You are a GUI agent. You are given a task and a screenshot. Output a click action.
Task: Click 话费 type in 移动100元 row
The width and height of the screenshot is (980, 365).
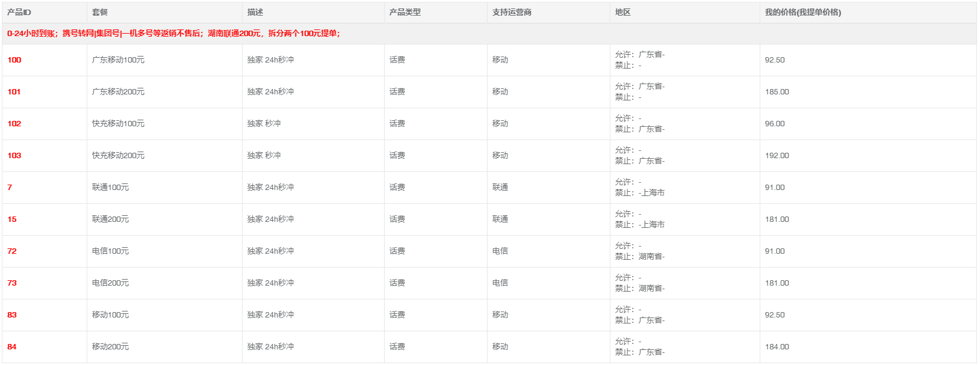click(x=397, y=315)
